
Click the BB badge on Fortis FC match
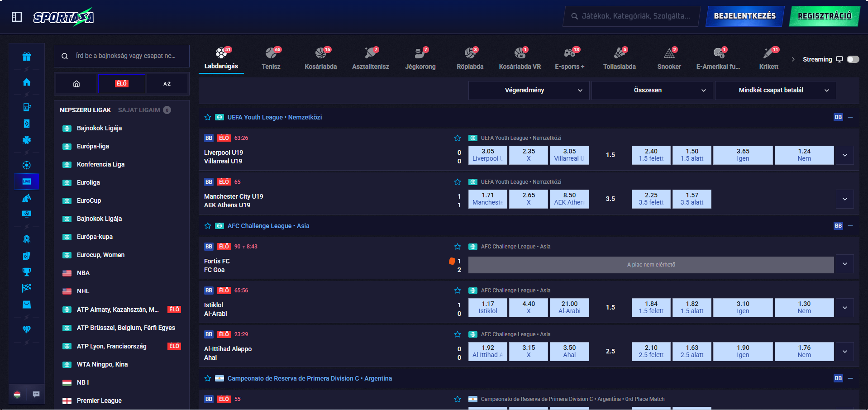click(x=209, y=247)
